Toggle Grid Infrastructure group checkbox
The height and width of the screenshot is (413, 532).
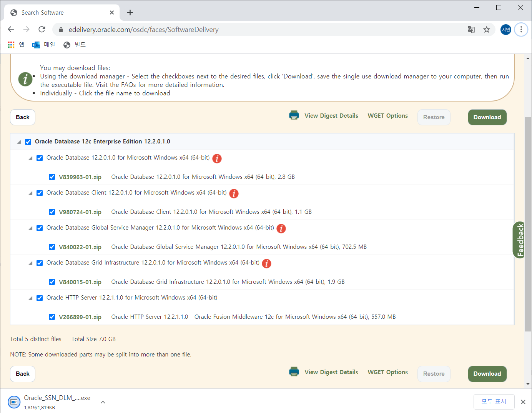click(40, 263)
